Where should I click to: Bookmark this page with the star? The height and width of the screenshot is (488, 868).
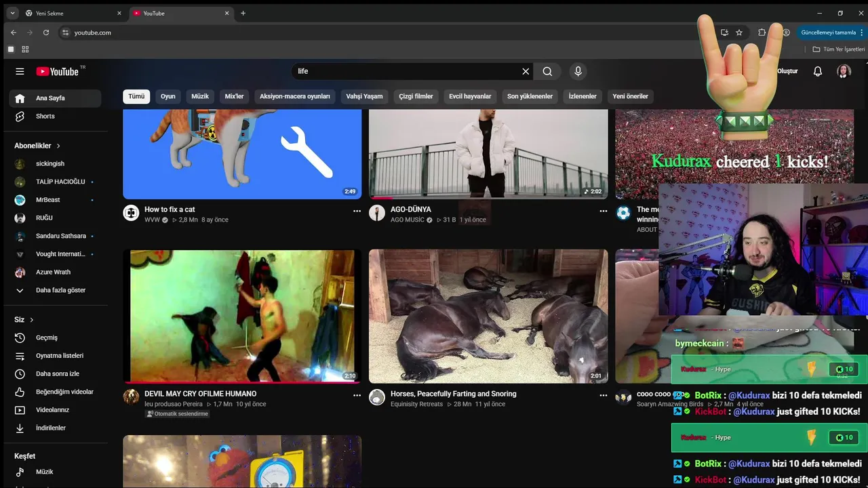pyautogui.click(x=739, y=33)
